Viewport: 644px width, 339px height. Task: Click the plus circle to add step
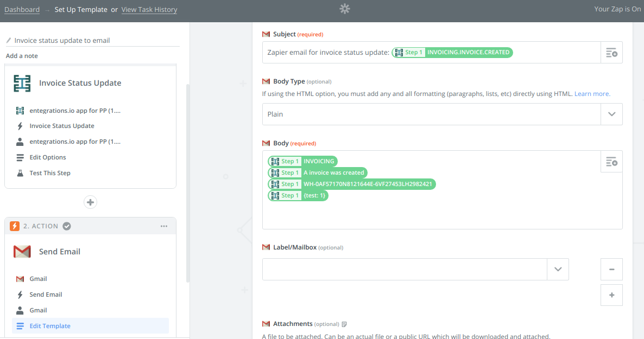click(x=90, y=202)
